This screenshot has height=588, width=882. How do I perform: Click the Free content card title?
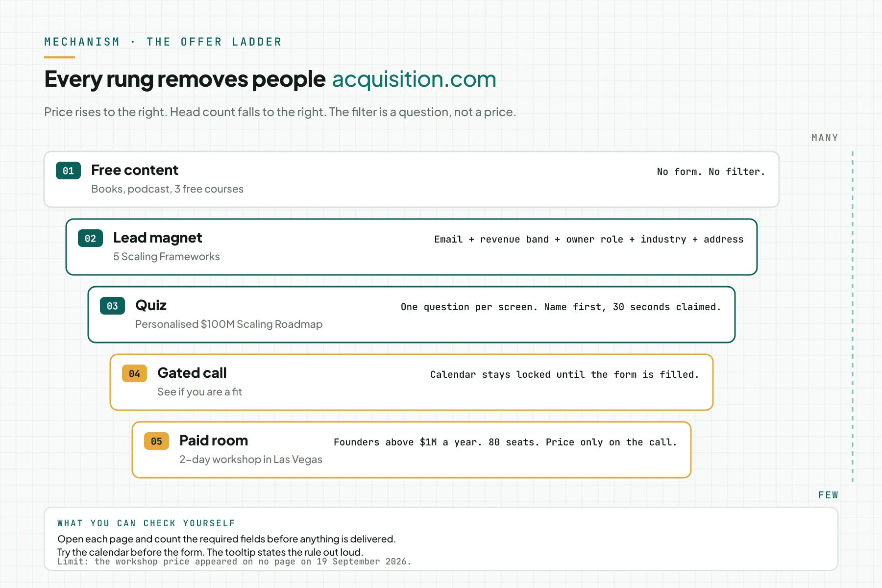tap(135, 170)
